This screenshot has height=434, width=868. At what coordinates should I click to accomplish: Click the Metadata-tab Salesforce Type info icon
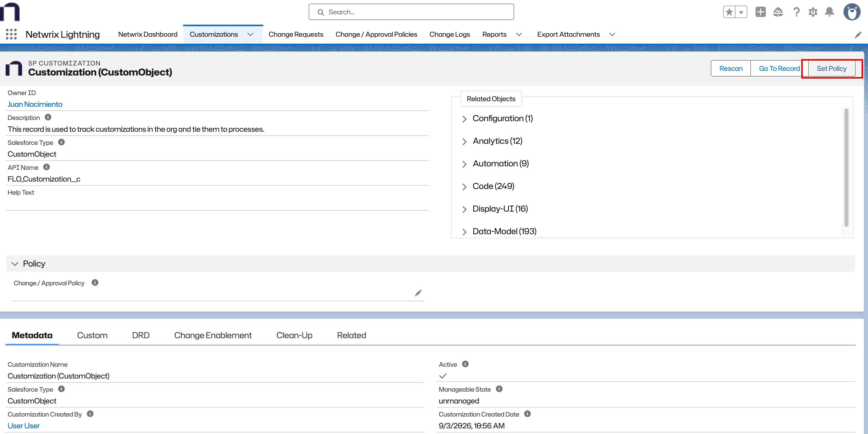click(61, 389)
